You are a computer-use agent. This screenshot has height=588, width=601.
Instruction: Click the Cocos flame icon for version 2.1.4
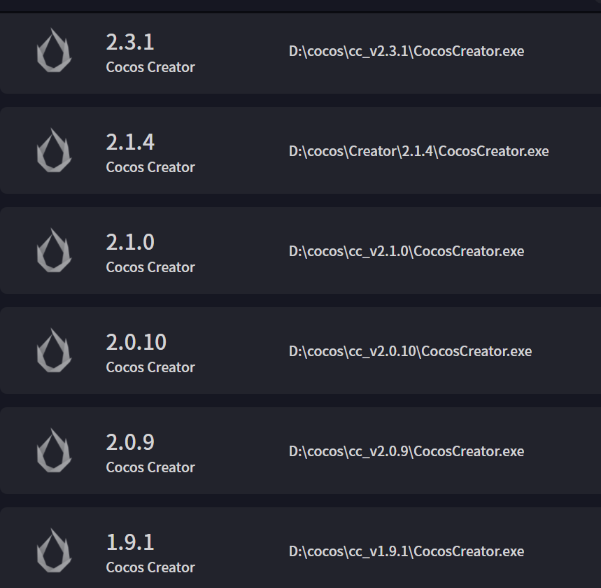pyautogui.click(x=53, y=151)
